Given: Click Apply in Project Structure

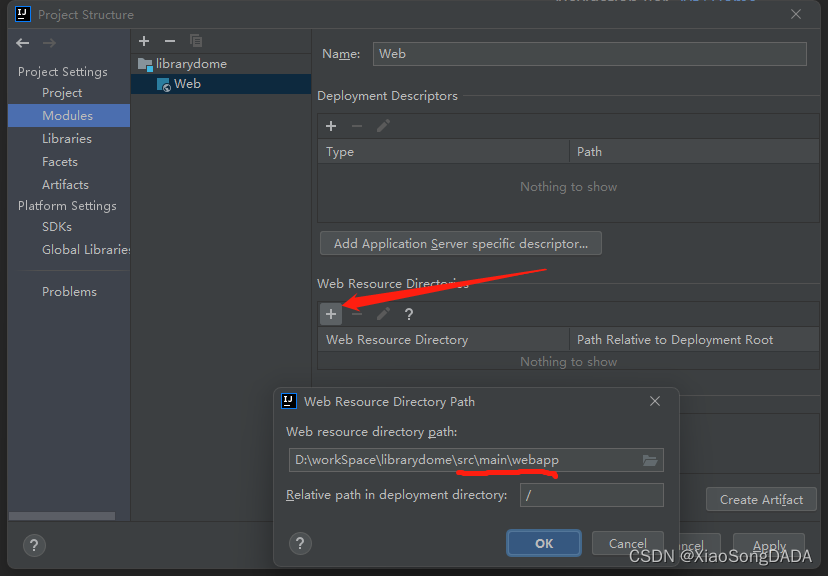Looking at the screenshot, I should coord(769,546).
